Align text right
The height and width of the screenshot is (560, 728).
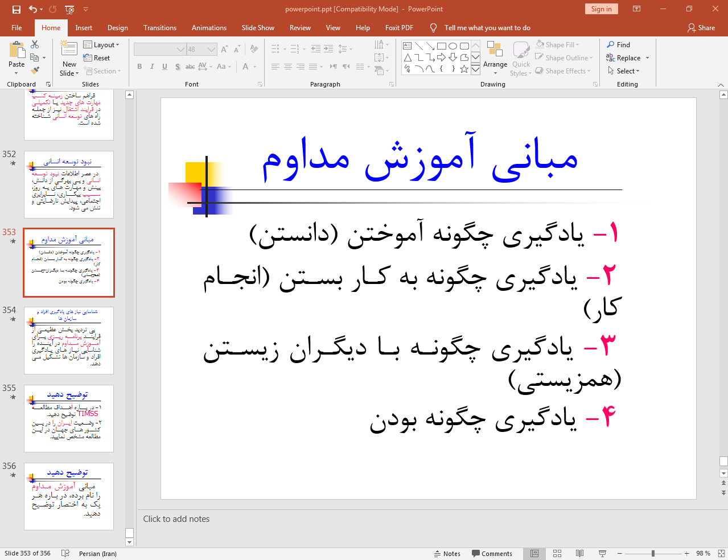click(301, 67)
